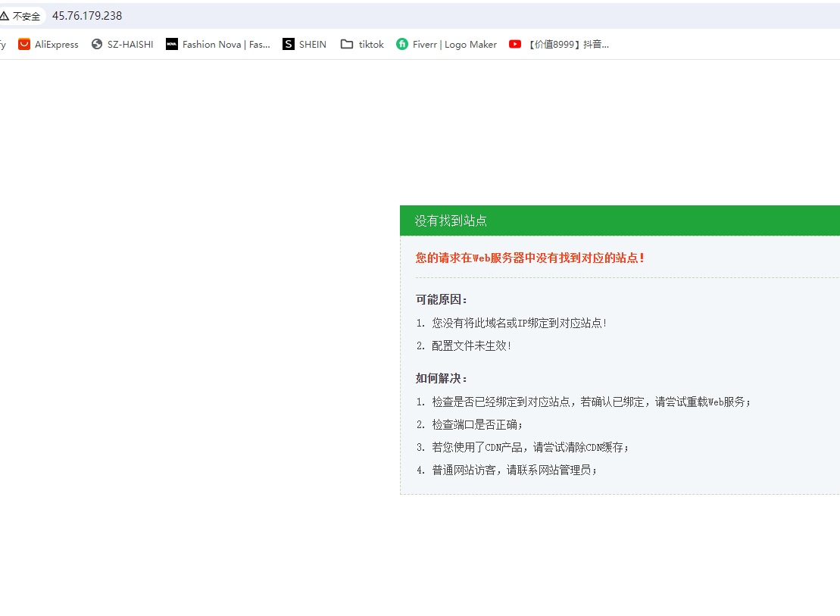The image size is (840, 616).
Task: Click the YouTube red favicon bookmark
Action: (515, 44)
